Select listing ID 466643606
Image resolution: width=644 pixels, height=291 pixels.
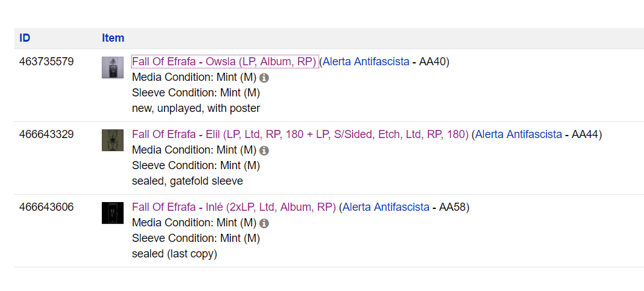pos(47,207)
